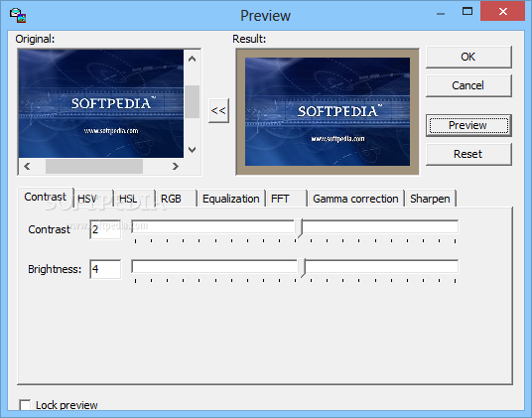Click the Original pane vertical scrollbar thumb
Viewport: 532px width, 418px height.
[192, 101]
